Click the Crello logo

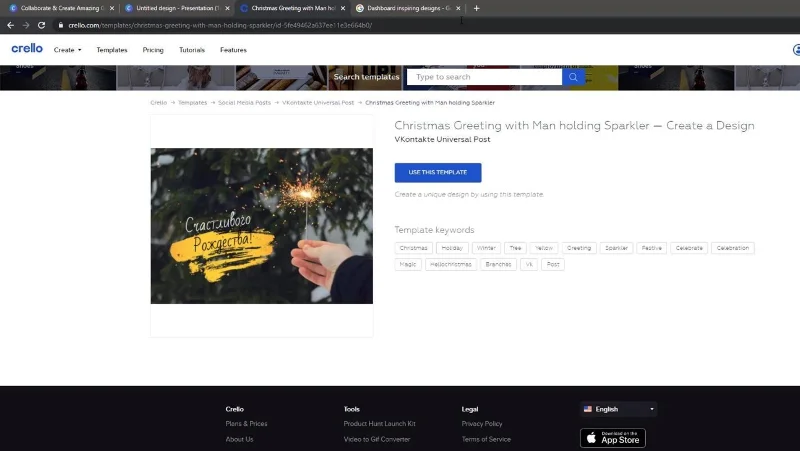pos(27,48)
